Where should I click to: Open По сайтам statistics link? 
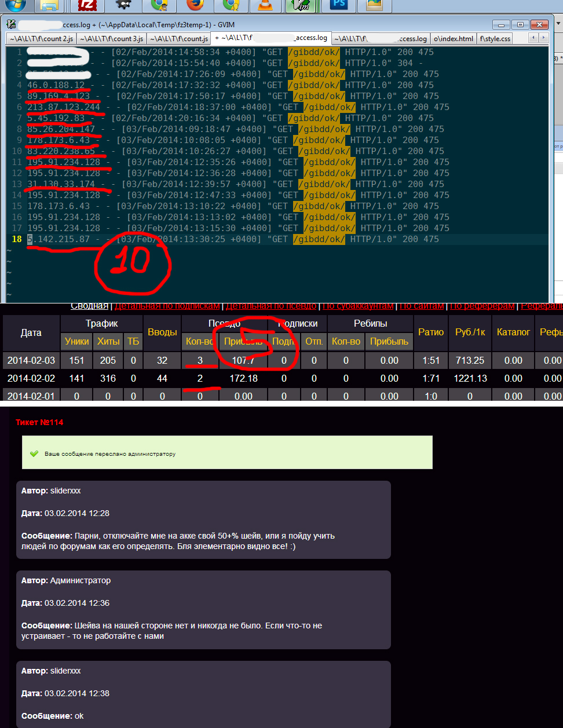click(x=422, y=306)
